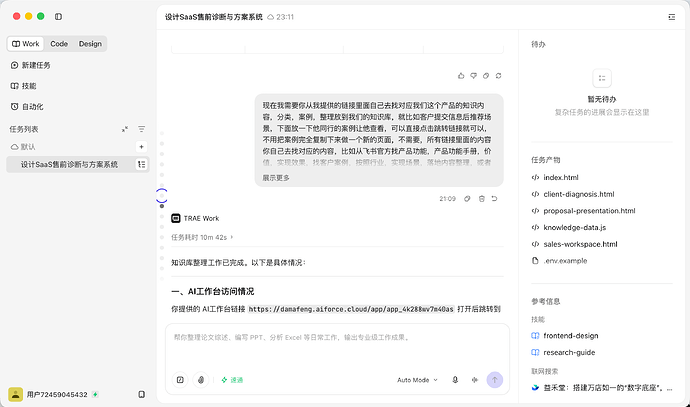Open index.html in task artifacts
Screen dimensions: 690x407
[x=555, y=177]
